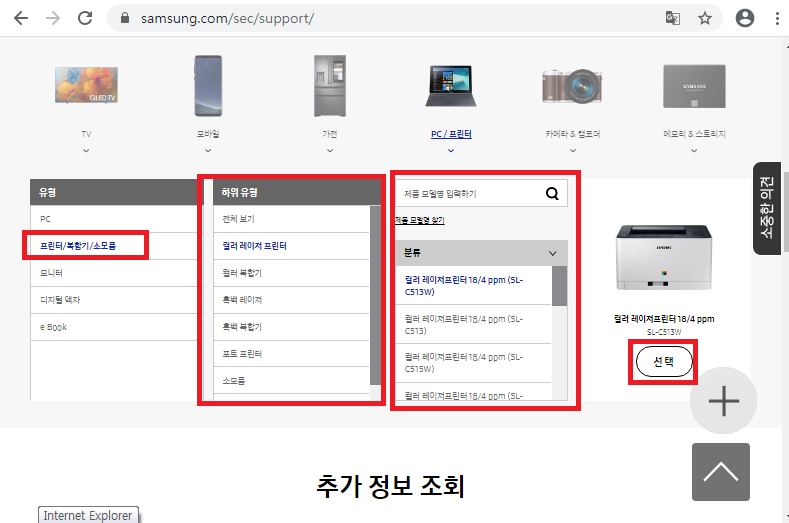The width and height of the screenshot is (789, 523).
Task: Click the 선택 button under printer
Action: (x=664, y=363)
